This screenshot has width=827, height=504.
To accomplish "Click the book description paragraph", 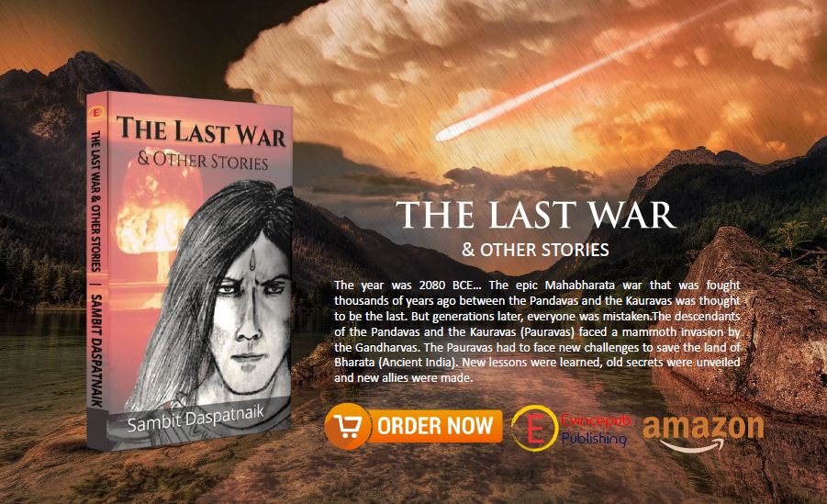I will tap(537, 331).
